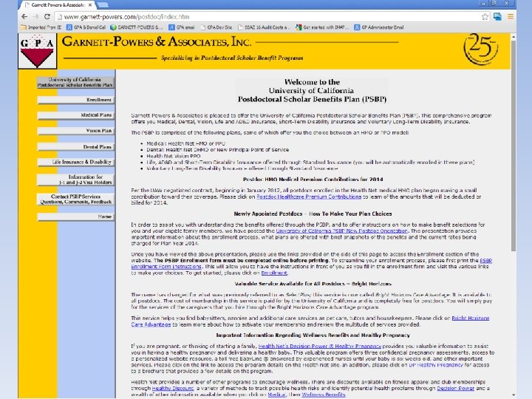Open the Get started with IMAP bookmark
532x399 pixels.
click(x=322, y=27)
